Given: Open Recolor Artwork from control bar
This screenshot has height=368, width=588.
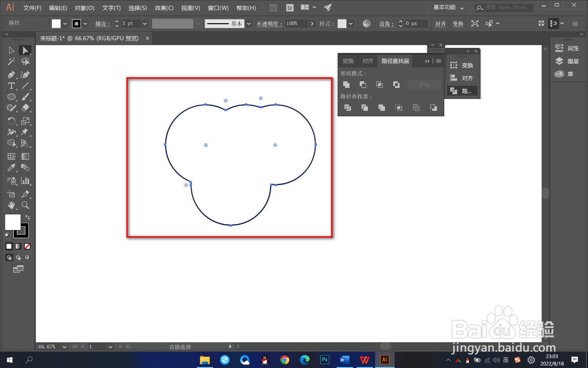Looking at the screenshot, I should 366,24.
